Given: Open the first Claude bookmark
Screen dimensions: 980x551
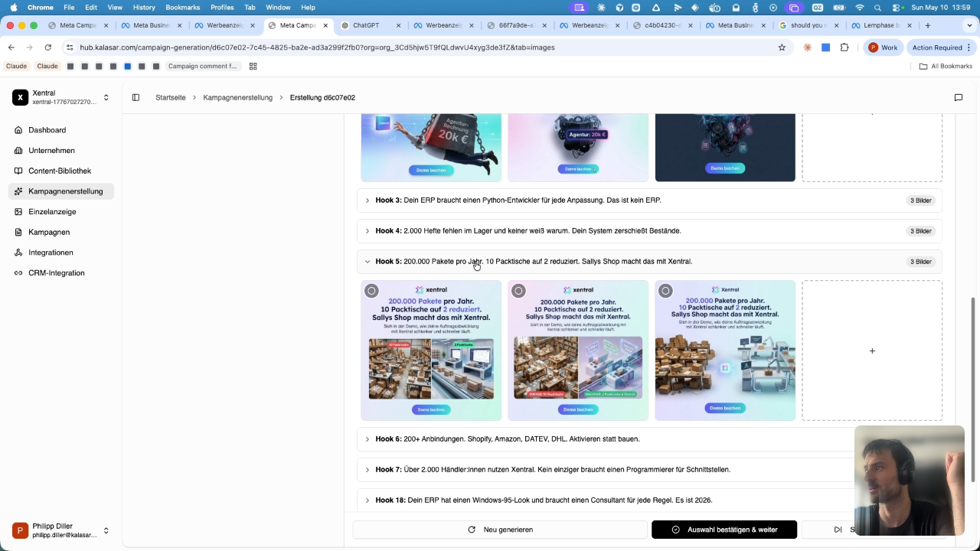Looking at the screenshot, I should [x=16, y=67].
